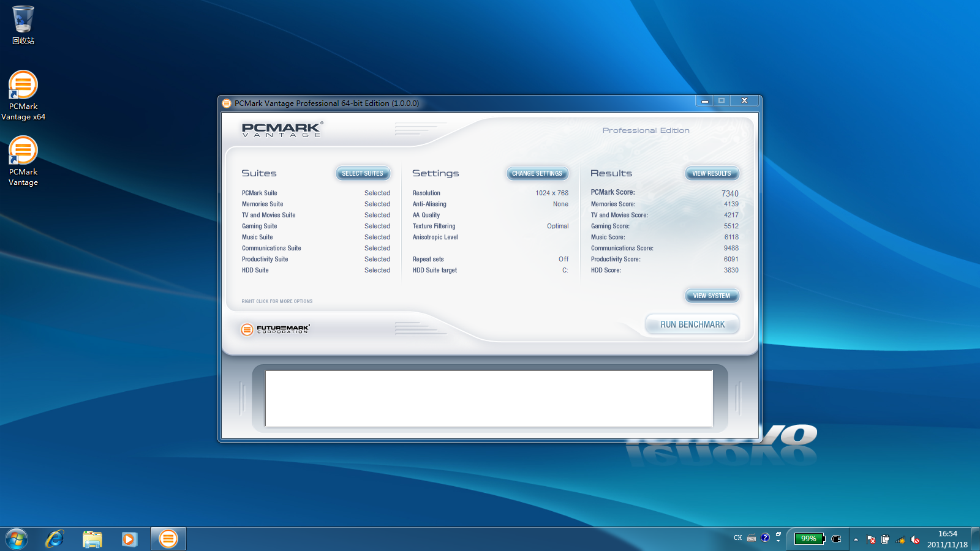Click the Music Suite row

[x=316, y=237]
